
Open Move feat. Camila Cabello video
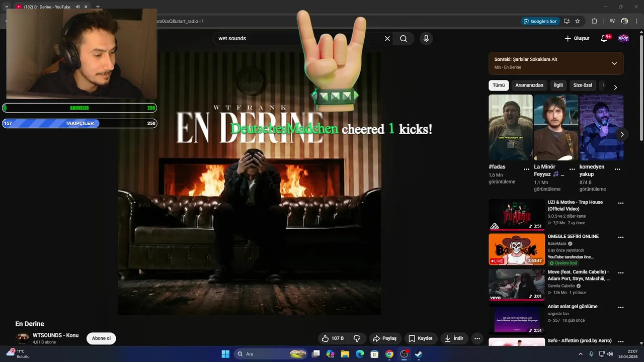(x=579, y=275)
